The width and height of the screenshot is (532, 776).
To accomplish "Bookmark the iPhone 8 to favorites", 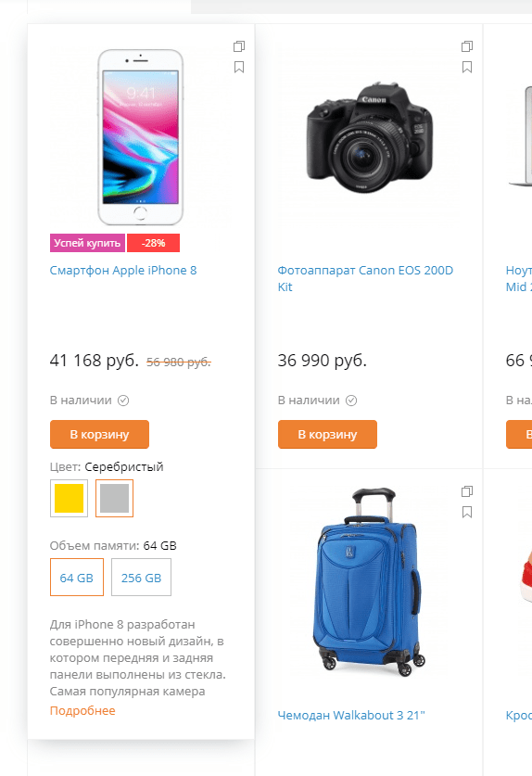I will 239,68.
